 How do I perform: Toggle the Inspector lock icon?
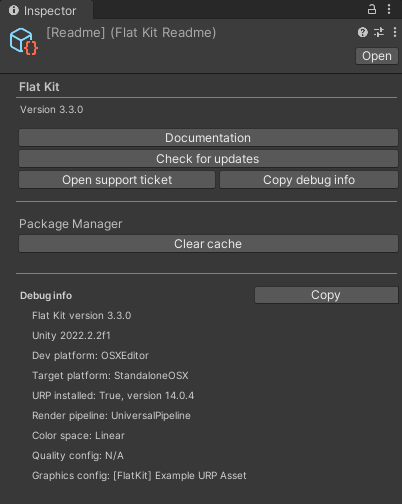click(x=372, y=9)
